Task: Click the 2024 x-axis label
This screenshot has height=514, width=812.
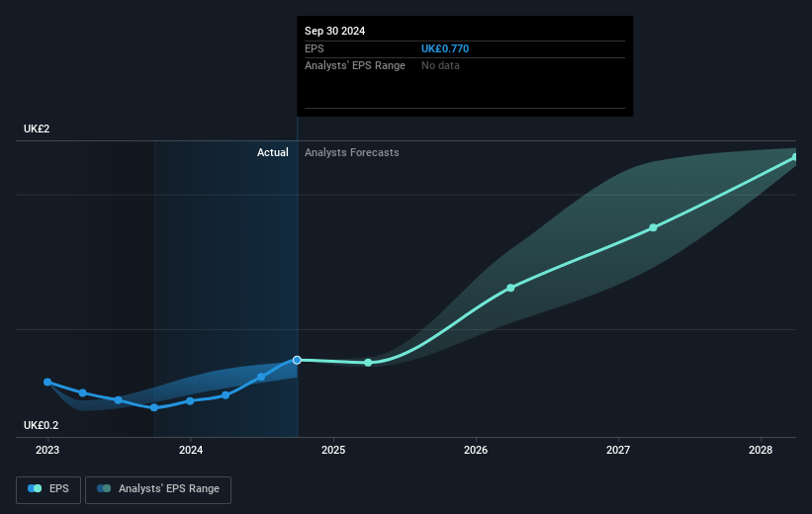Action: click(191, 450)
